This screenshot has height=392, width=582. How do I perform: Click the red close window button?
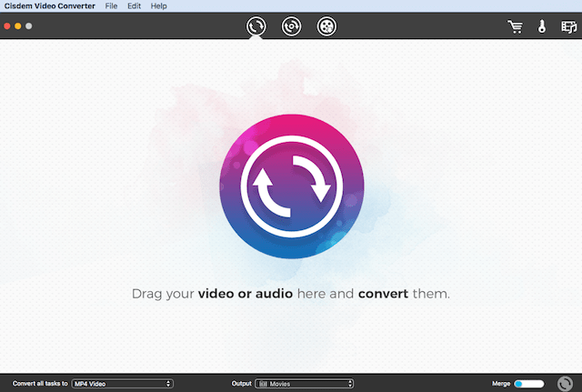tap(7, 26)
